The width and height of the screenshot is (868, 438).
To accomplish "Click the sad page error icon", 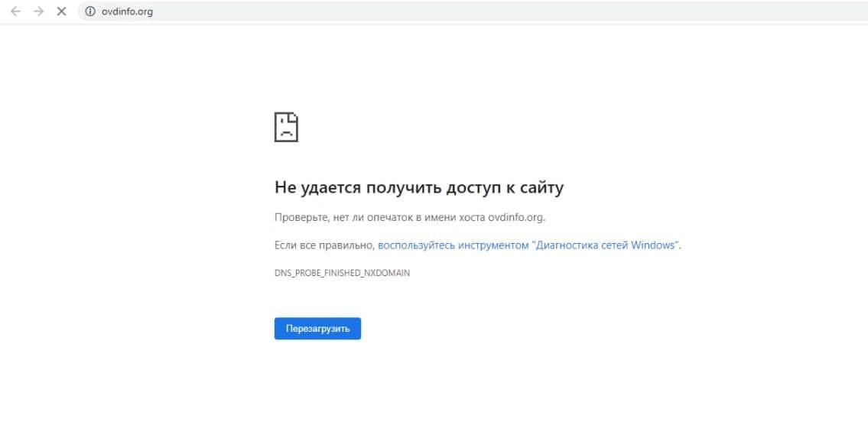I will click(286, 127).
